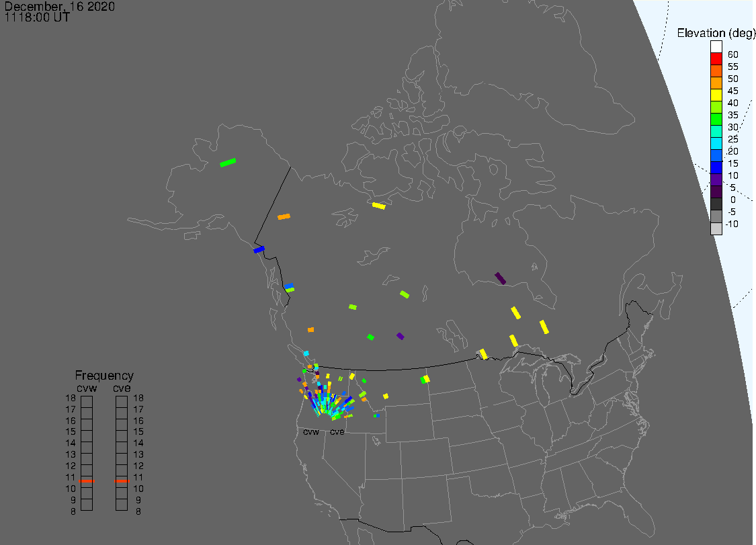Click the top cell of the cvw frequency bar

click(x=87, y=402)
